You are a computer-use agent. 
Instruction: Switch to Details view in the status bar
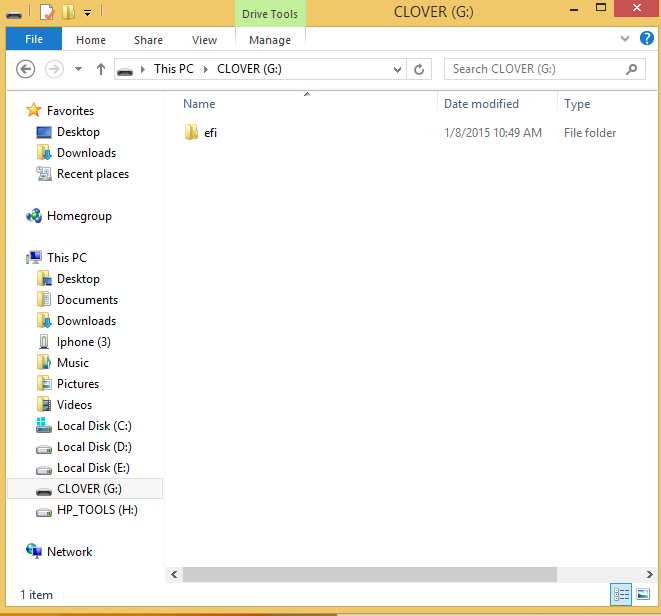(621, 594)
